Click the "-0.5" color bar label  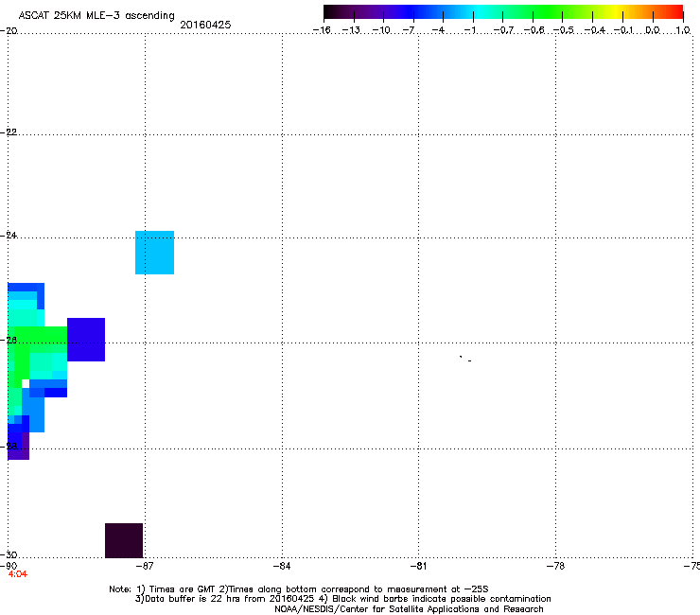pos(564,30)
